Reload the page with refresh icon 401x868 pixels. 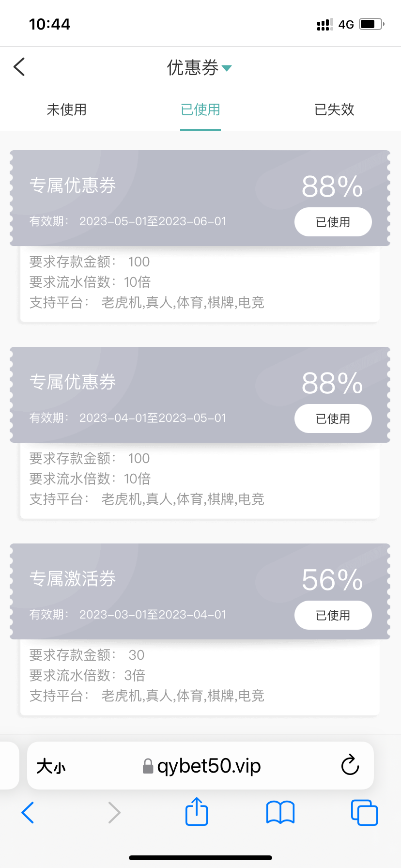(350, 766)
